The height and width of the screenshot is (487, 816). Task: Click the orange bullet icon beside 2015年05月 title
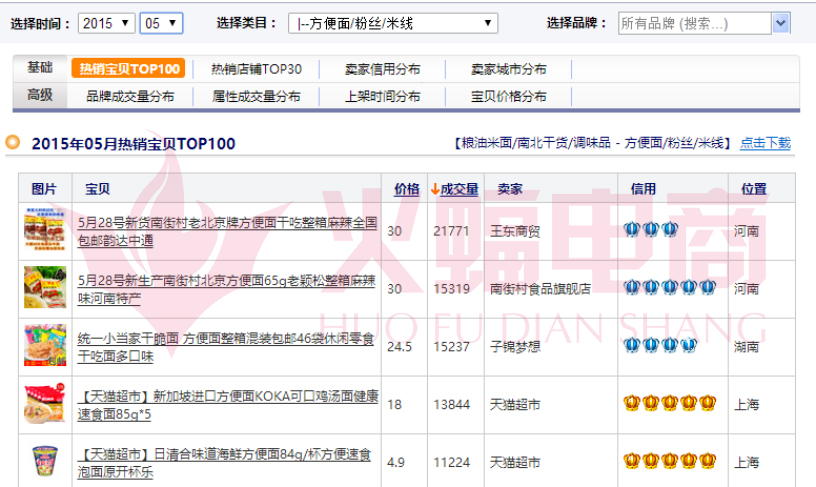12,142
